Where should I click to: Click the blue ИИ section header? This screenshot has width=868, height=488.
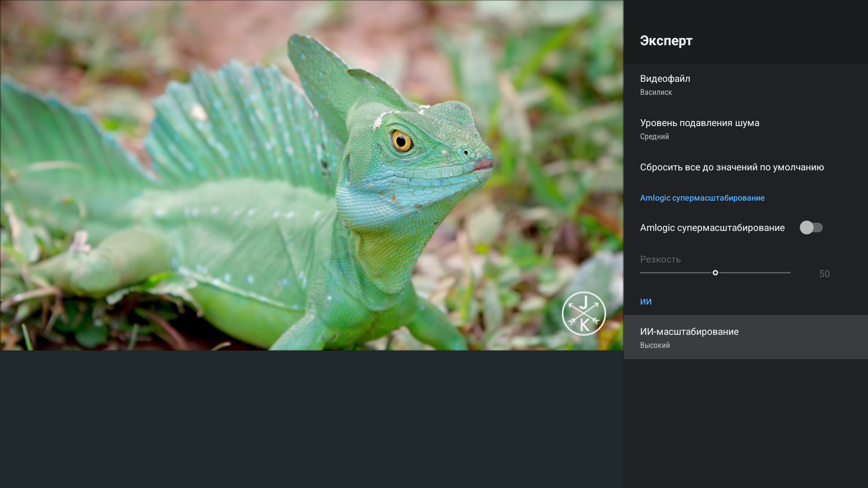[x=646, y=302]
